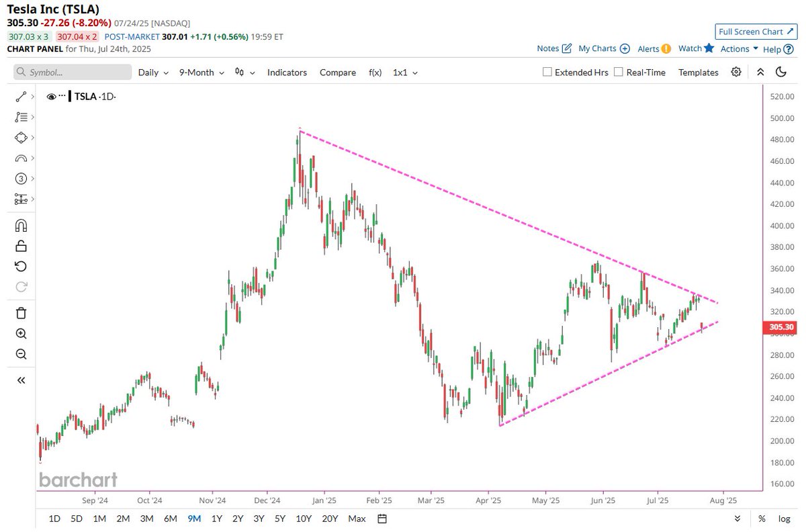Switch the price axis to percent scale
This screenshot has width=806, height=532.
click(762, 519)
